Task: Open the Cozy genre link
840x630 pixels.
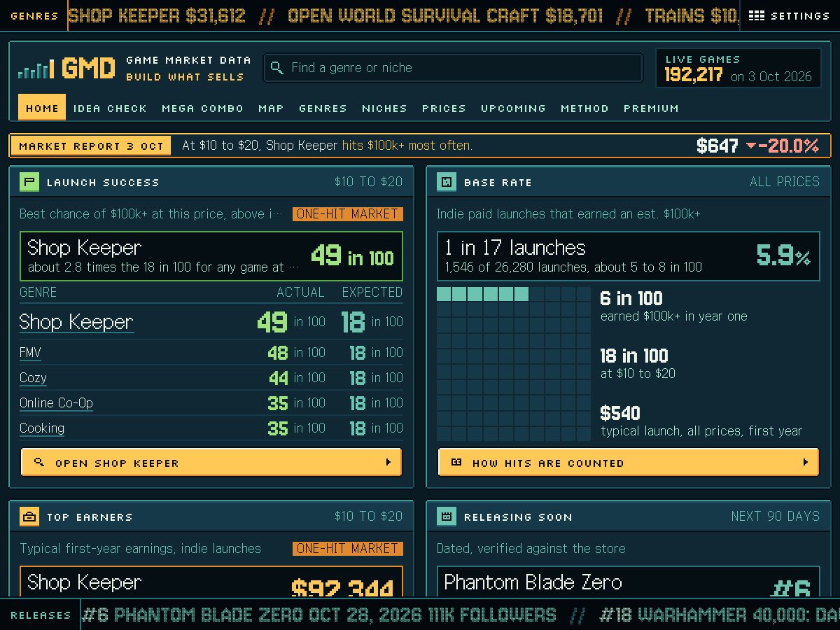Action: pos(33,378)
